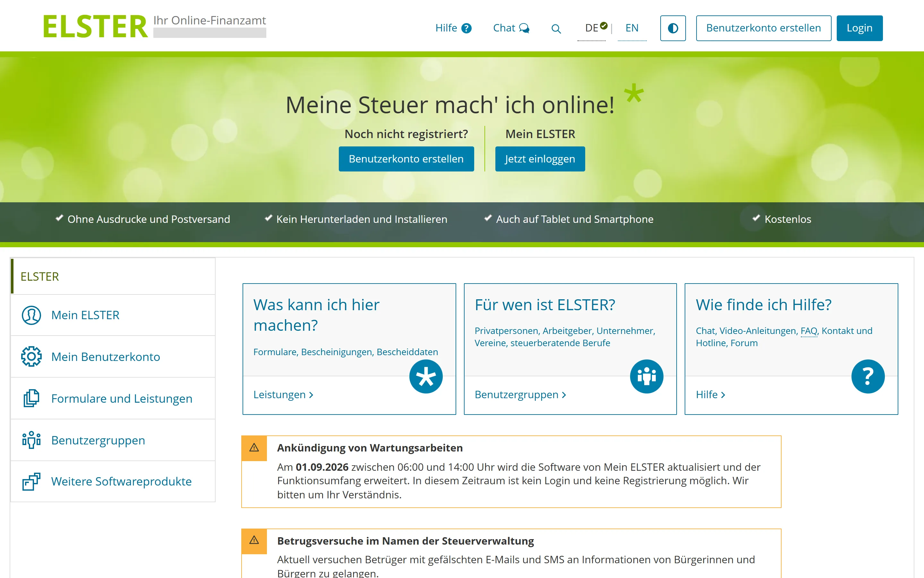
Task: Click 'Mein ELSTER' label above Jetzt einloggen
Action: click(x=540, y=134)
